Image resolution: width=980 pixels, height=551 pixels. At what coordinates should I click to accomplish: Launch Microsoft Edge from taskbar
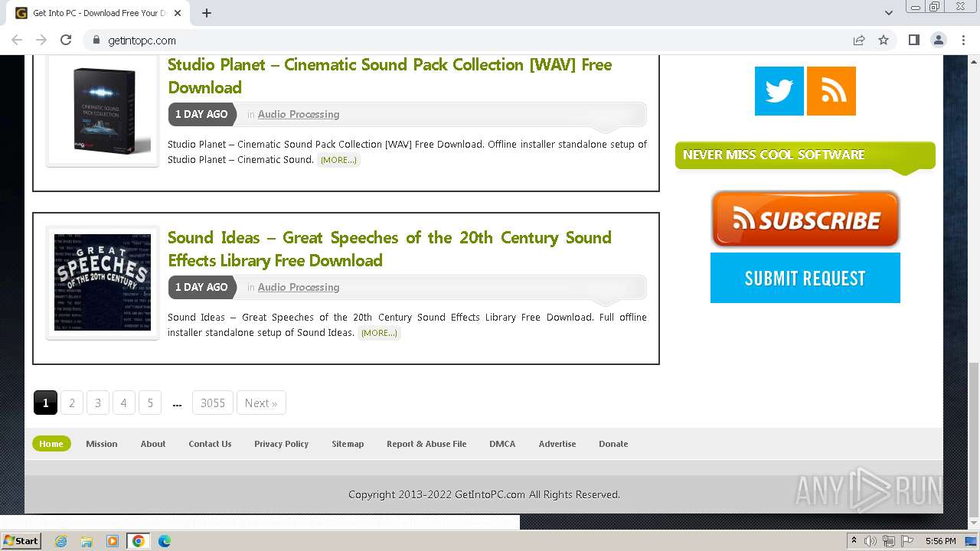tap(165, 541)
